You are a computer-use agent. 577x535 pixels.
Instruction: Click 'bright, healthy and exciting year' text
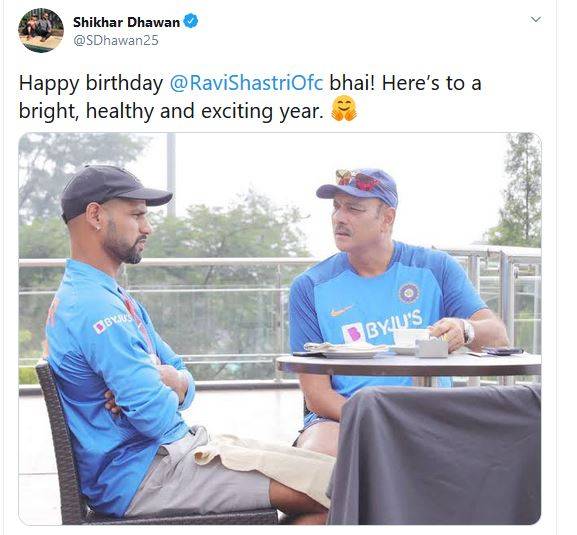point(171,111)
